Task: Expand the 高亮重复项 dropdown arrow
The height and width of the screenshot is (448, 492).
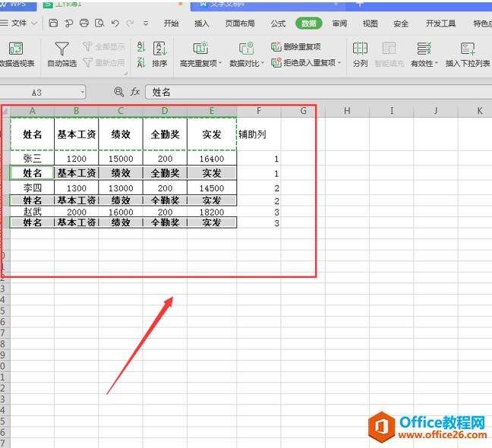Action: pyautogui.click(x=220, y=63)
